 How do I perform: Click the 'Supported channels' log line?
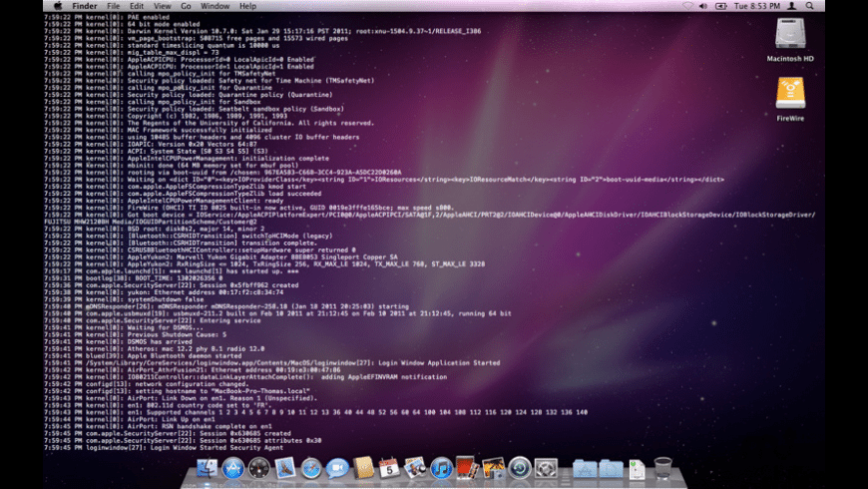[x=316, y=412]
